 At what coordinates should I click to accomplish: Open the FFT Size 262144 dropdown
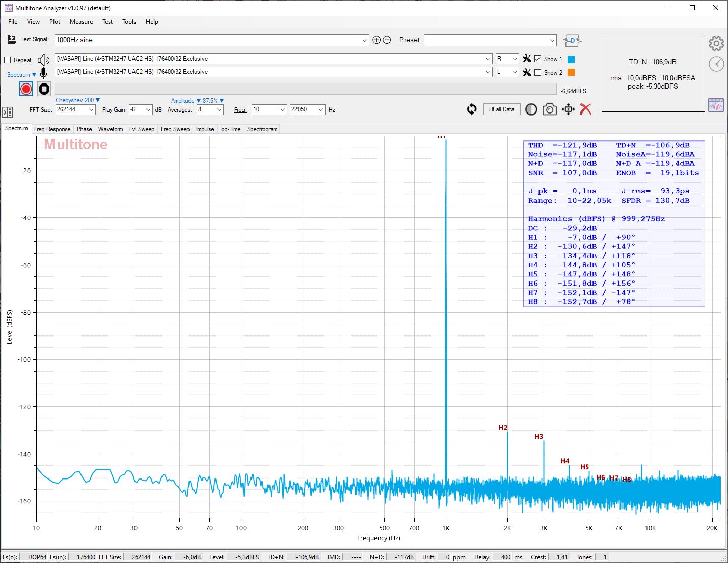point(91,109)
